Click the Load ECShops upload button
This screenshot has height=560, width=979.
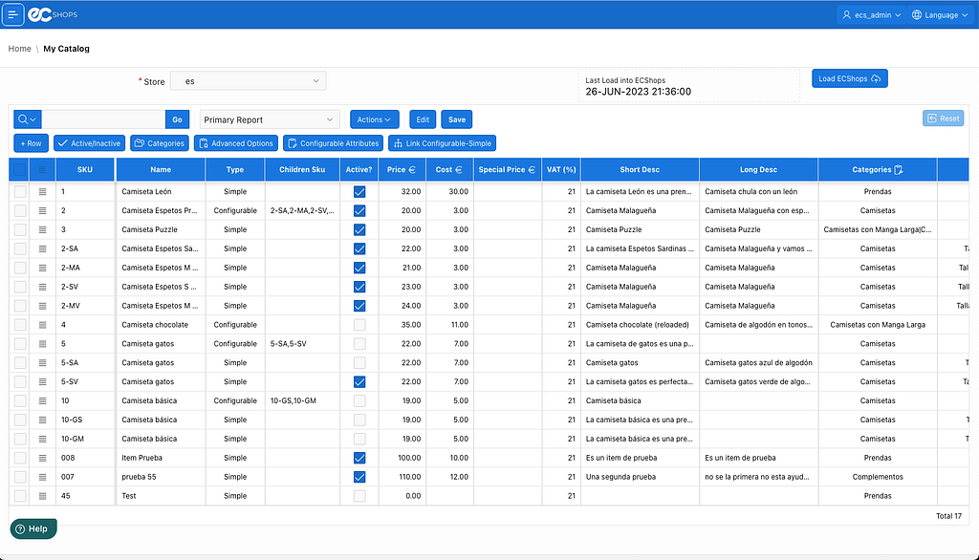pyautogui.click(x=849, y=78)
